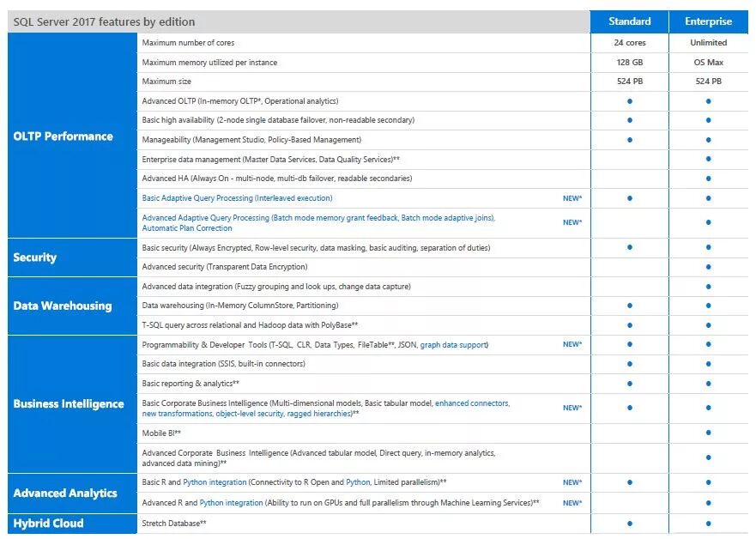Click Standard dot for Basic Adaptive Query Processing

click(x=630, y=198)
